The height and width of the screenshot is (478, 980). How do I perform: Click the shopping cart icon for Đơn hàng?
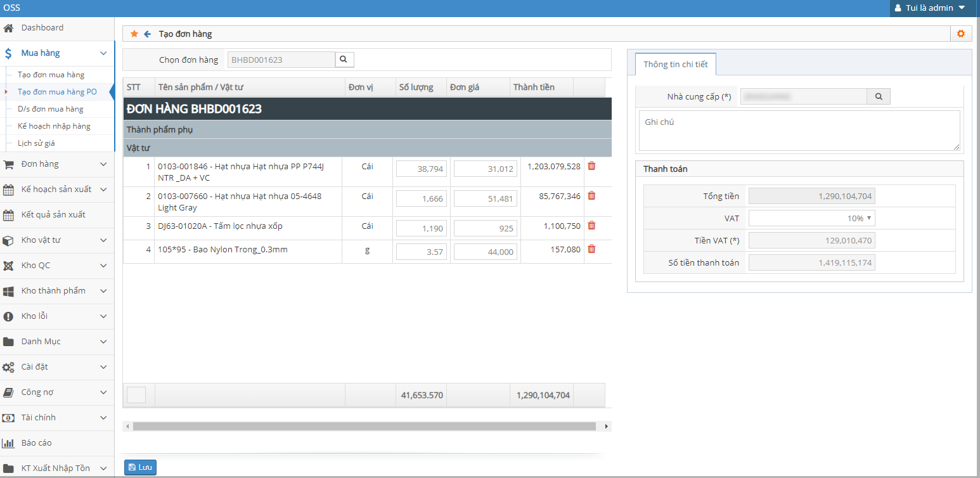[x=8, y=164]
